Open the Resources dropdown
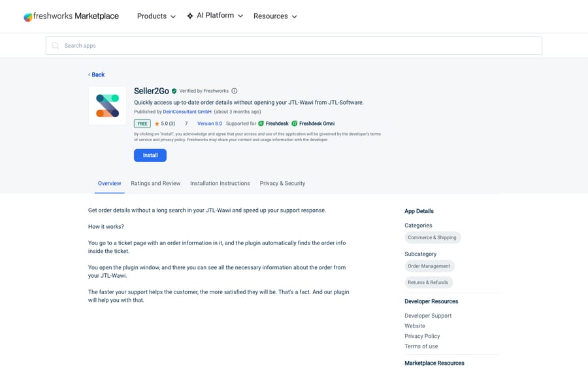This screenshot has height=368, width=588. [275, 16]
